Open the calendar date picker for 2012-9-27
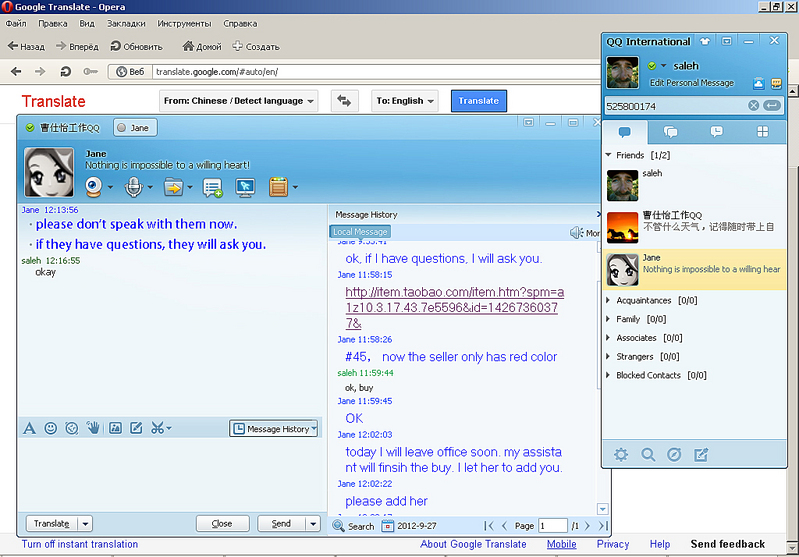 (388, 525)
